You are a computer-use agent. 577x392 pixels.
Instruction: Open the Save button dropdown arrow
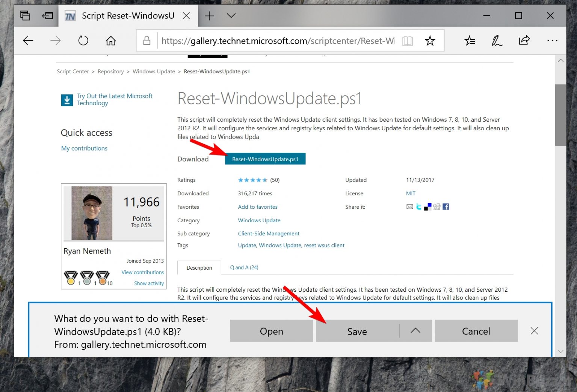pos(415,331)
